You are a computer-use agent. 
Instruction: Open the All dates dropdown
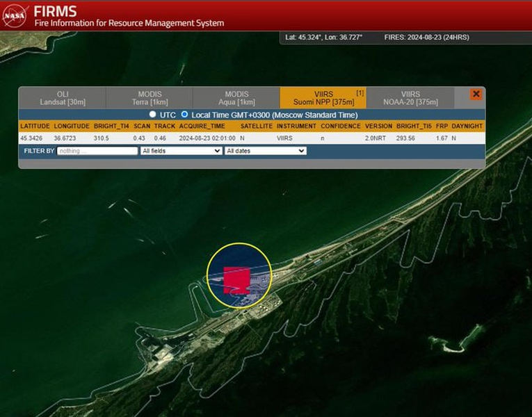(265, 151)
